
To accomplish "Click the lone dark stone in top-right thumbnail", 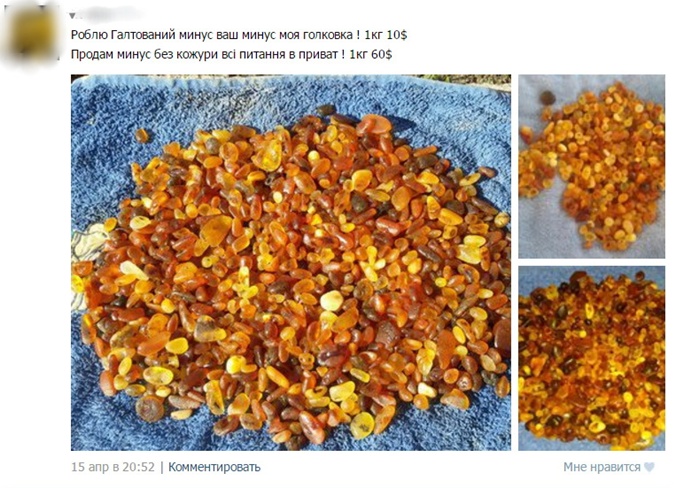I will click(x=548, y=98).
